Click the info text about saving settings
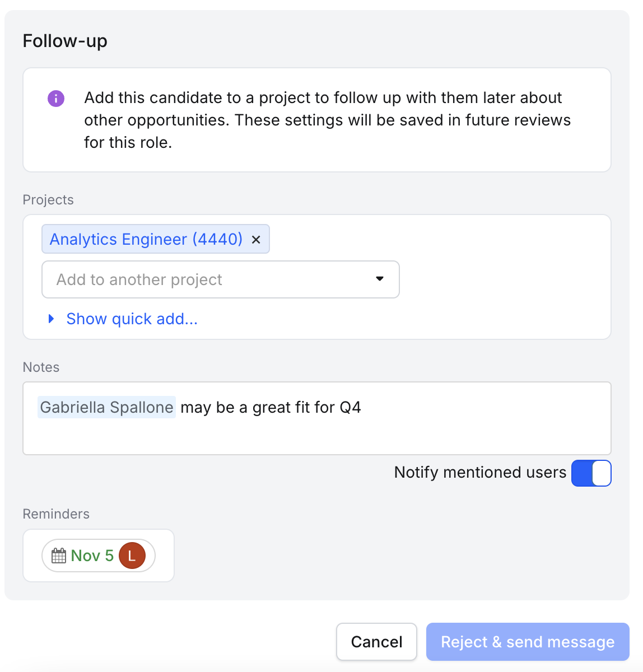Image resolution: width=643 pixels, height=672 pixels. (x=328, y=120)
